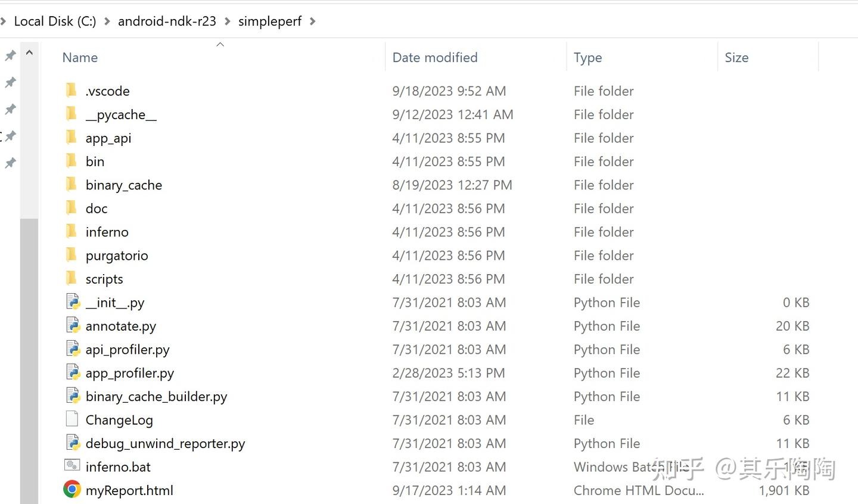The height and width of the screenshot is (504, 858).
Task: Click the .vscode folder icon
Action: click(x=71, y=91)
